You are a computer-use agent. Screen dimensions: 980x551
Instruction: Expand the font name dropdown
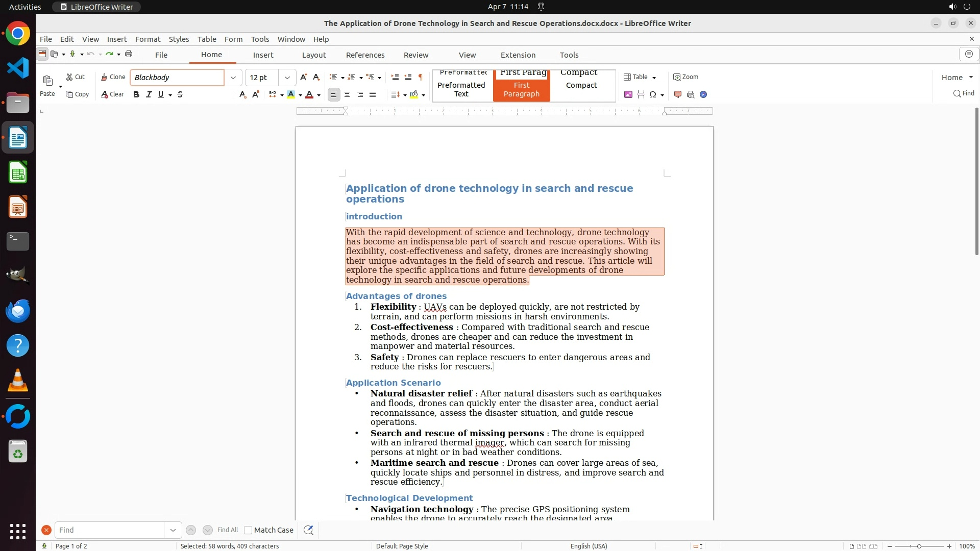coord(233,78)
